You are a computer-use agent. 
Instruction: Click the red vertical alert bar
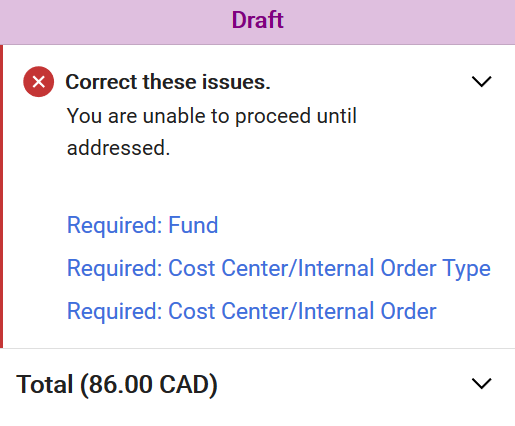coord(1,196)
